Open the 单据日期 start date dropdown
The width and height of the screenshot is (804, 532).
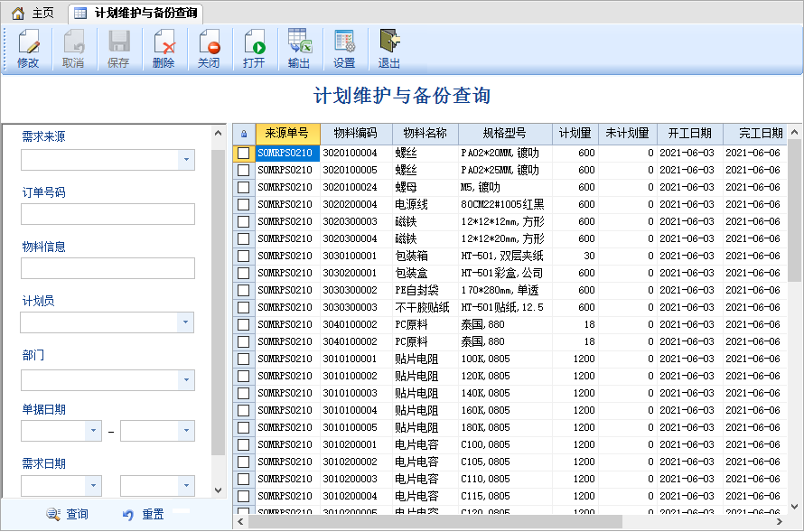point(93,431)
